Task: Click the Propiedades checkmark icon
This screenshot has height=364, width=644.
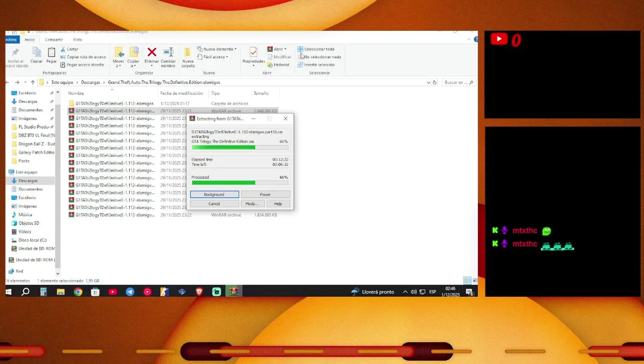Action: tap(254, 52)
